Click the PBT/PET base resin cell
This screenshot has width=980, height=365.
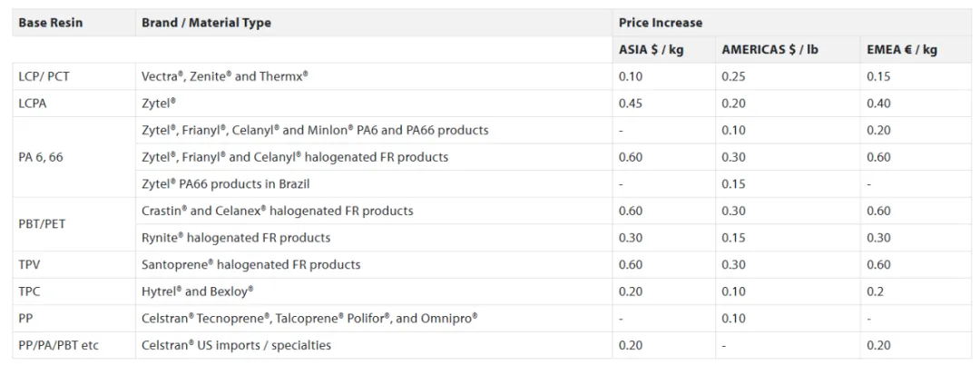click(x=43, y=224)
